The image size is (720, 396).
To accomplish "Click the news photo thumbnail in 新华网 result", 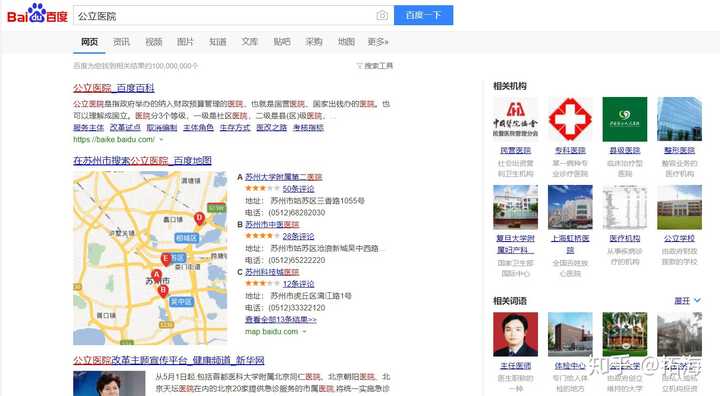I will click(109, 384).
